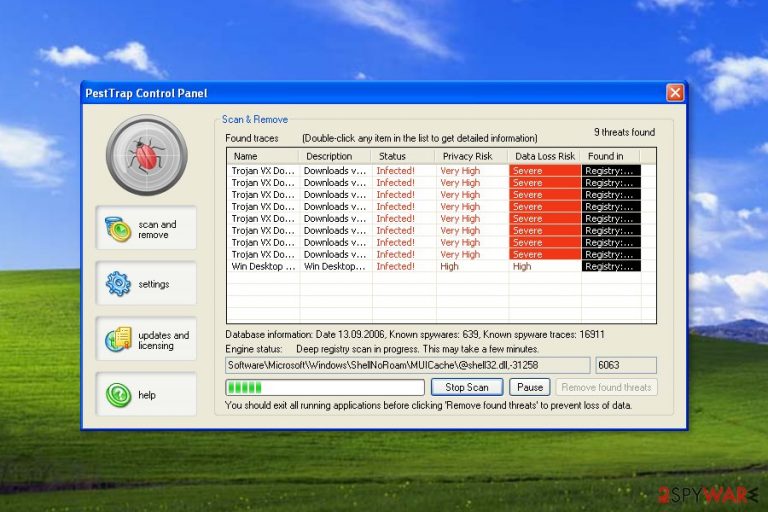
Task: Click the first row's Infected! status
Action: pos(395,171)
